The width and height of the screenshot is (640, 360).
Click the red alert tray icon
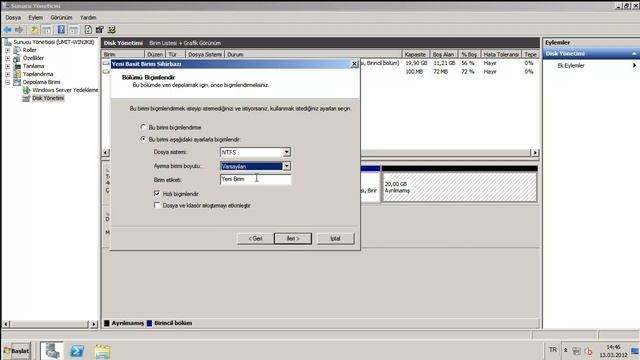point(588,351)
